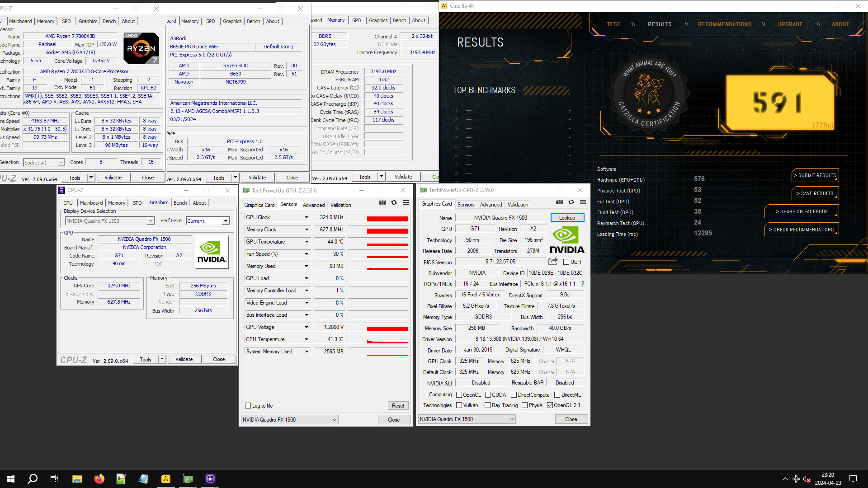Click the CPU-Z taskbar icon
The width and height of the screenshot is (868, 488).
pyautogui.click(x=210, y=479)
